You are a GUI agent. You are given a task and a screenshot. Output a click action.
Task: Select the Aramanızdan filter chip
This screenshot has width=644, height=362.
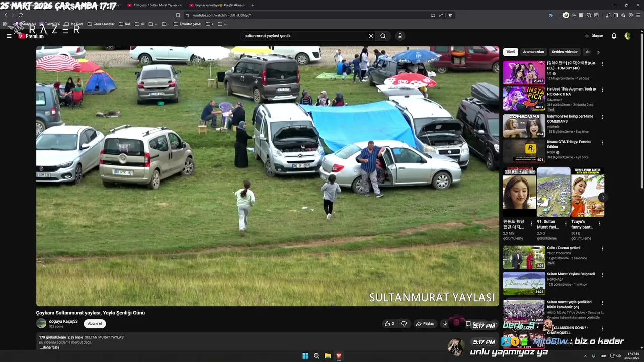(533, 52)
